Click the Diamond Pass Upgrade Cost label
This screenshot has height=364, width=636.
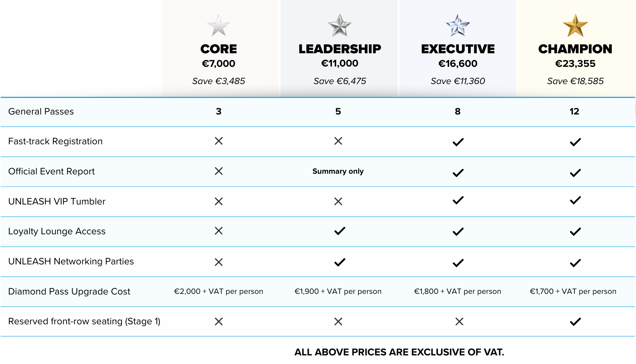click(69, 292)
